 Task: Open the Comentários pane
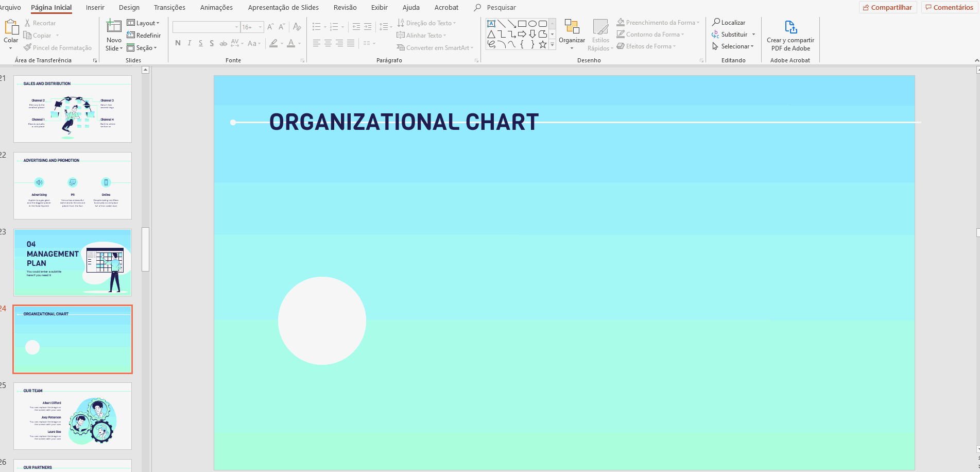click(949, 8)
